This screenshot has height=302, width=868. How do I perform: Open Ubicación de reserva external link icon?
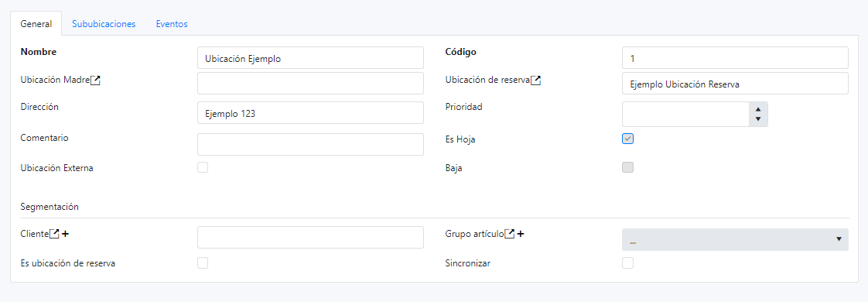[536, 81]
